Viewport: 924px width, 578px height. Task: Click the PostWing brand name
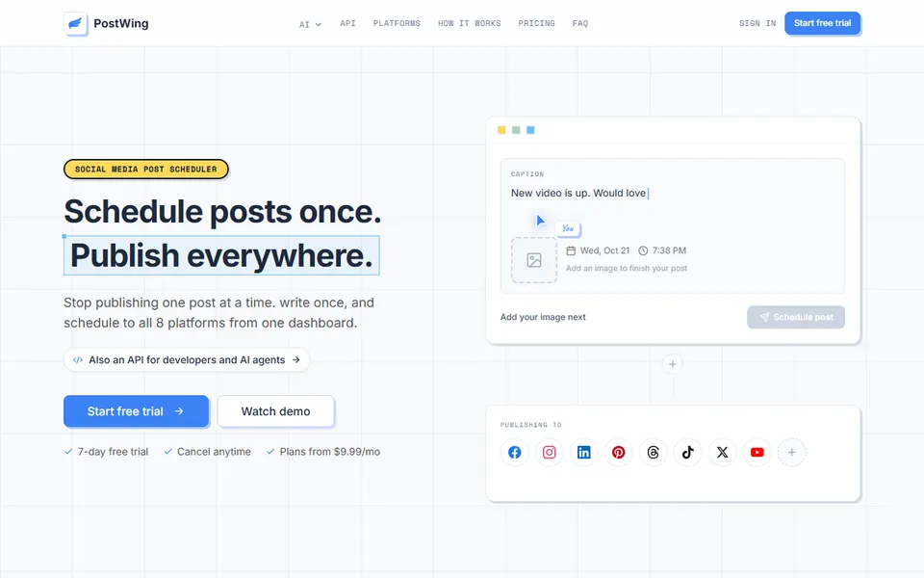[x=121, y=23]
